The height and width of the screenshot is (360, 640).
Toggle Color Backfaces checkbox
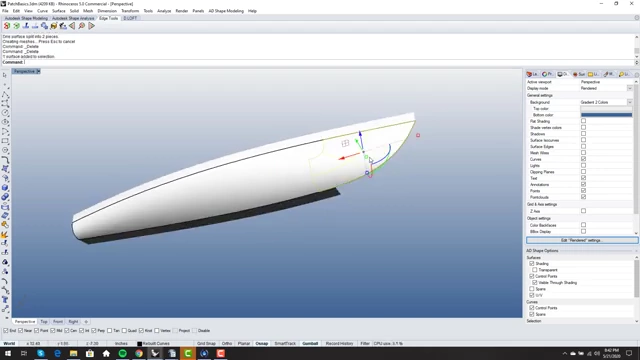coord(583,224)
